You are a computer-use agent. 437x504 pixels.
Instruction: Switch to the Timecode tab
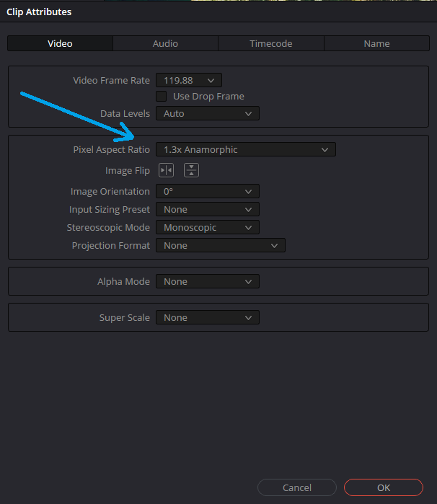pyautogui.click(x=271, y=44)
